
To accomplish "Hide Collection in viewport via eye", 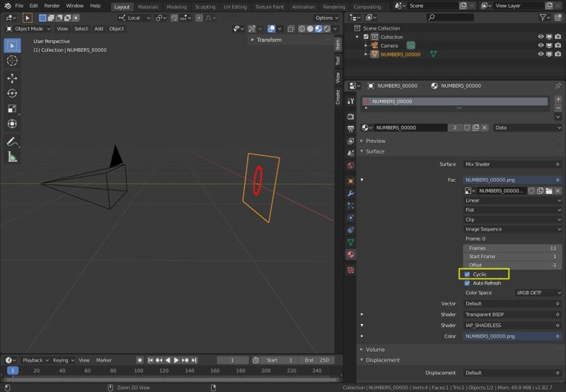I will [x=541, y=37].
